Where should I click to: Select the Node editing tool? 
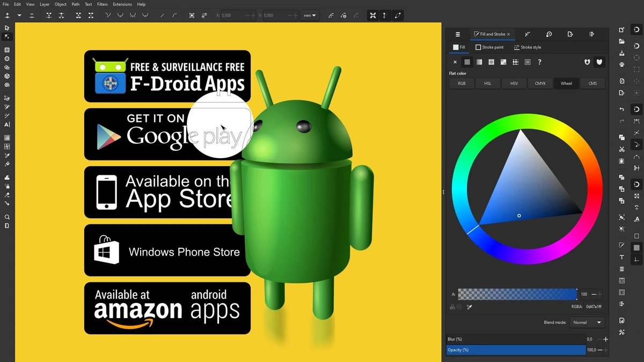pos(6,36)
